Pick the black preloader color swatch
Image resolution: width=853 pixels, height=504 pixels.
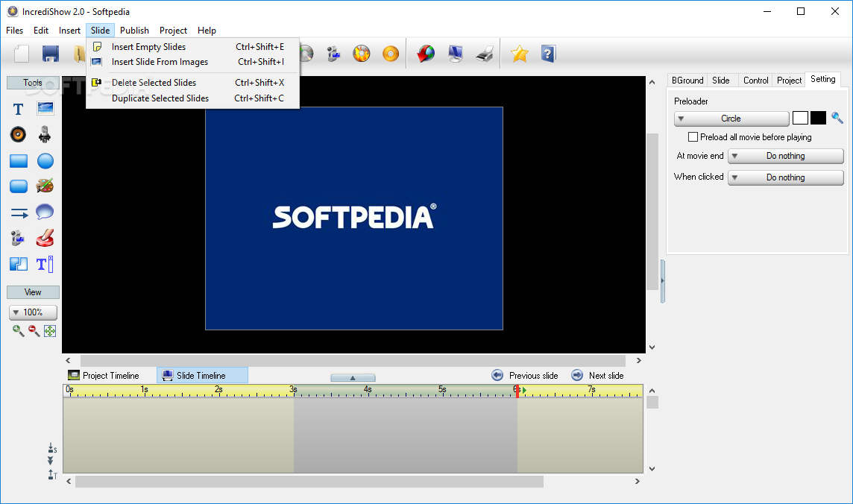[x=818, y=118]
